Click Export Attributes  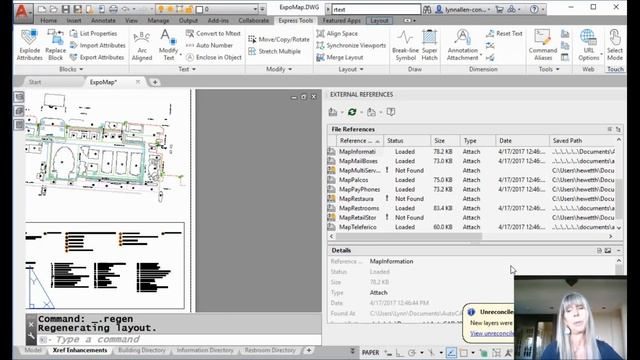click(97, 57)
